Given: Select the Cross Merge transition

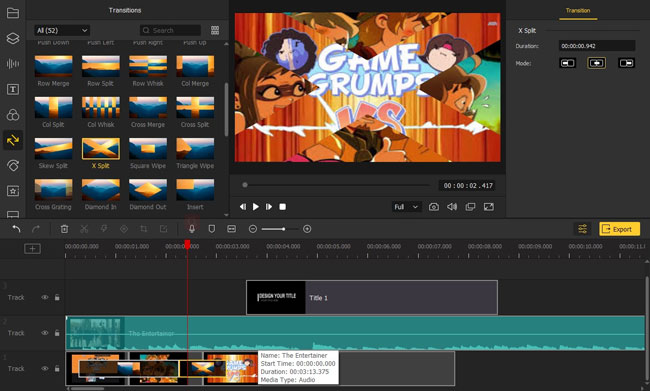Looking at the screenshot, I should (x=148, y=107).
